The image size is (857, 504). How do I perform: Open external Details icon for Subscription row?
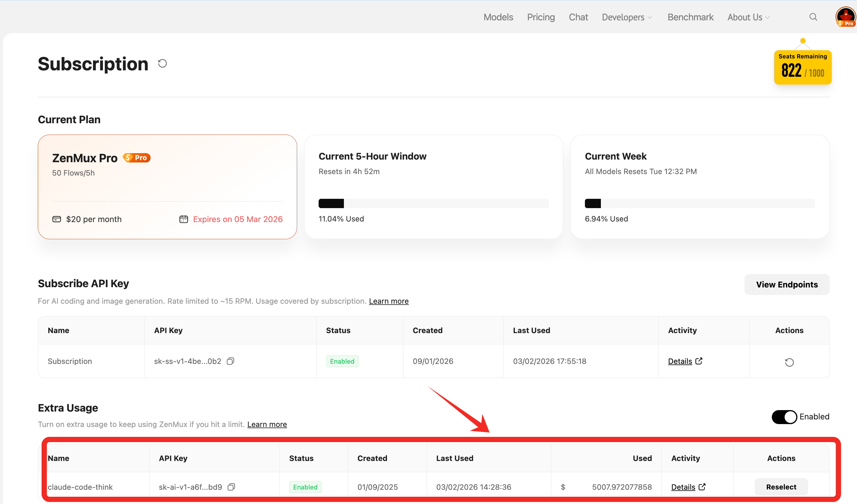point(699,361)
